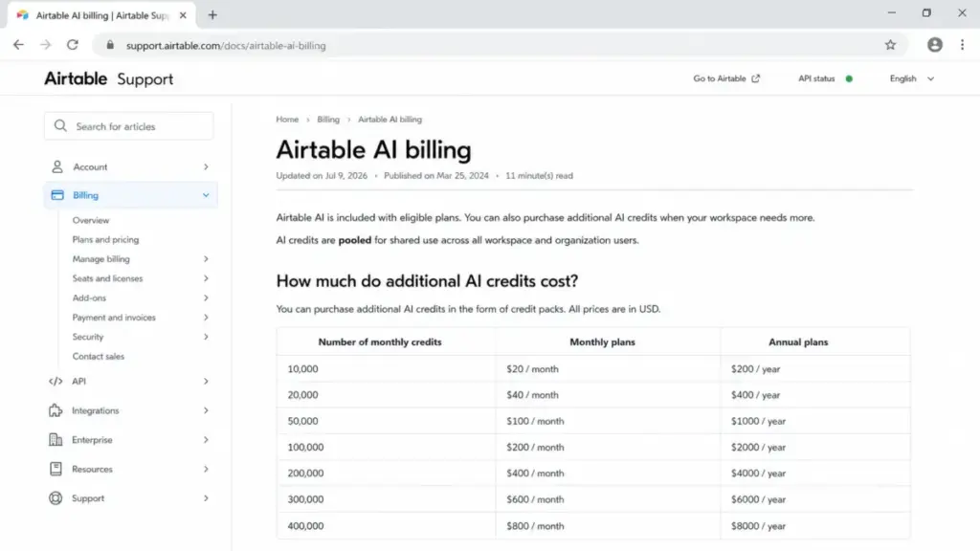Viewport: 980px width, 551px height.
Task: Expand Payment and invoices submenu
Action: [x=206, y=318]
